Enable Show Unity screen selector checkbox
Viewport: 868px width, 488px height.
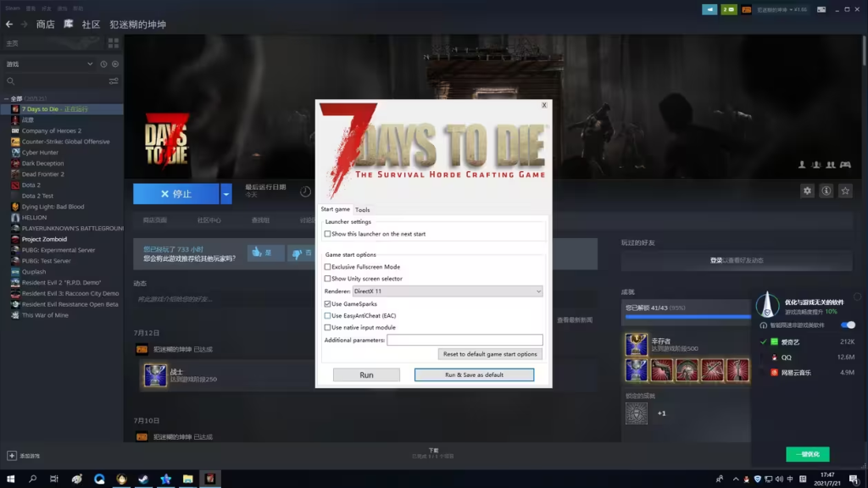327,279
